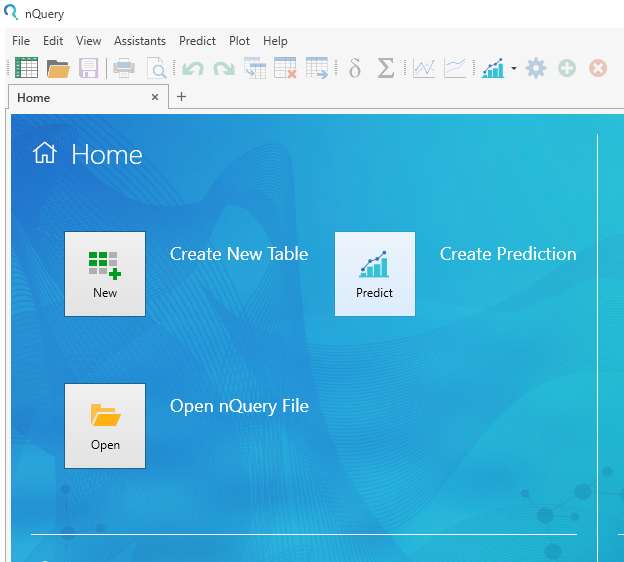Click the Undo arrow icon
The height and width of the screenshot is (562, 624).
(x=193, y=68)
